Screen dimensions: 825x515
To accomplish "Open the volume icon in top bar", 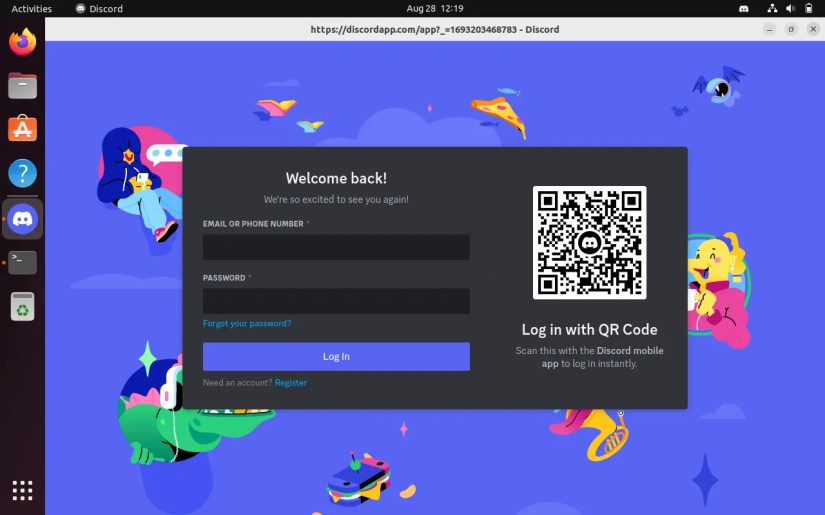I will (x=790, y=8).
